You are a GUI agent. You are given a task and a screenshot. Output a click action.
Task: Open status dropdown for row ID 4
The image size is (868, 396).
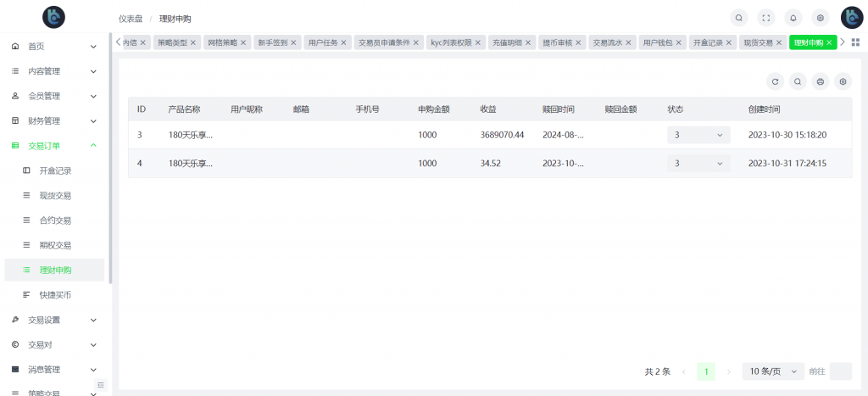[698, 164]
